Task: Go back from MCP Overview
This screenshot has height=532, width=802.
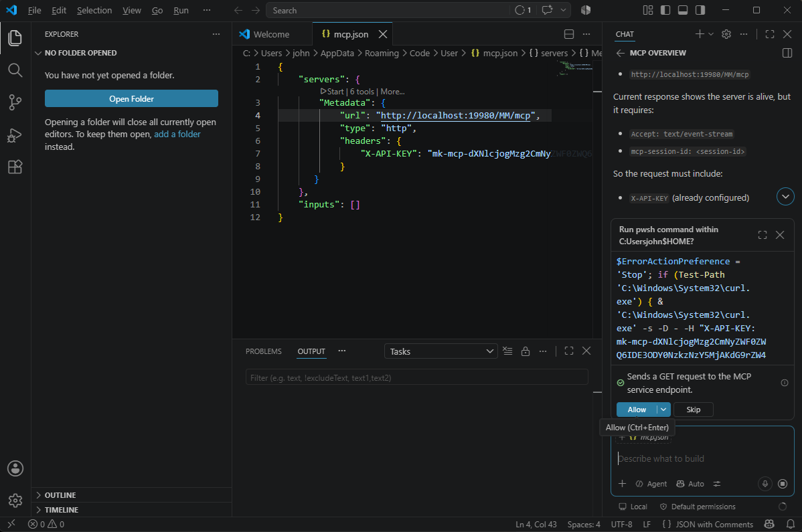Action: point(621,53)
